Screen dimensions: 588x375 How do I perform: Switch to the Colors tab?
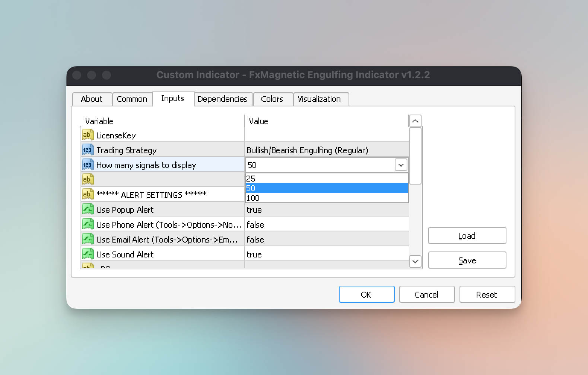click(272, 99)
